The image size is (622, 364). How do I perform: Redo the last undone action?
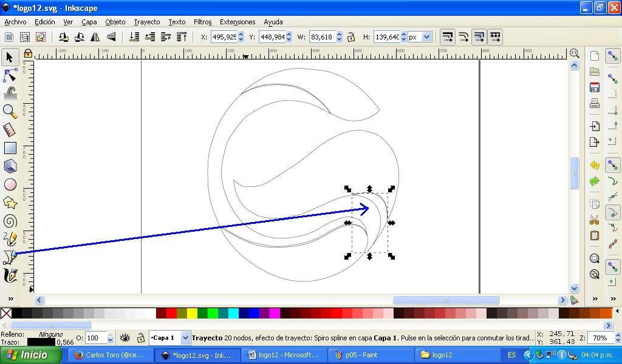click(x=594, y=181)
